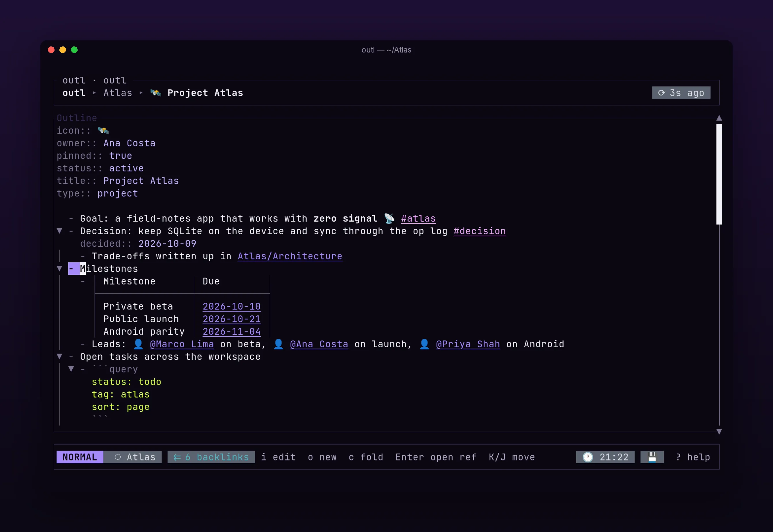Click the NORMAL mode indicator
The height and width of the screenshot is (532, 773).
80,457
